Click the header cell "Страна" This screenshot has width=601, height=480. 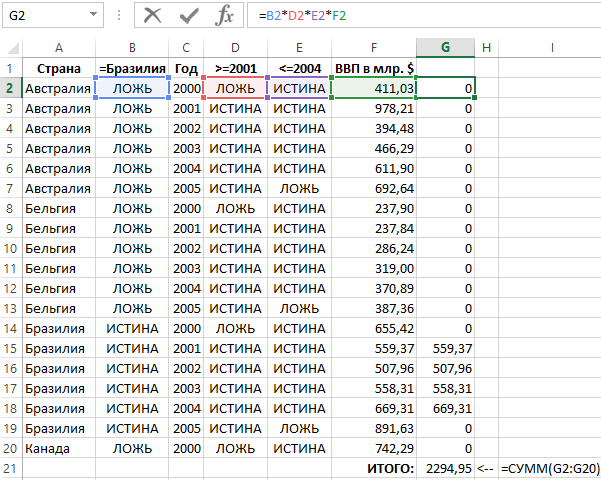click(x=59, y=68)
